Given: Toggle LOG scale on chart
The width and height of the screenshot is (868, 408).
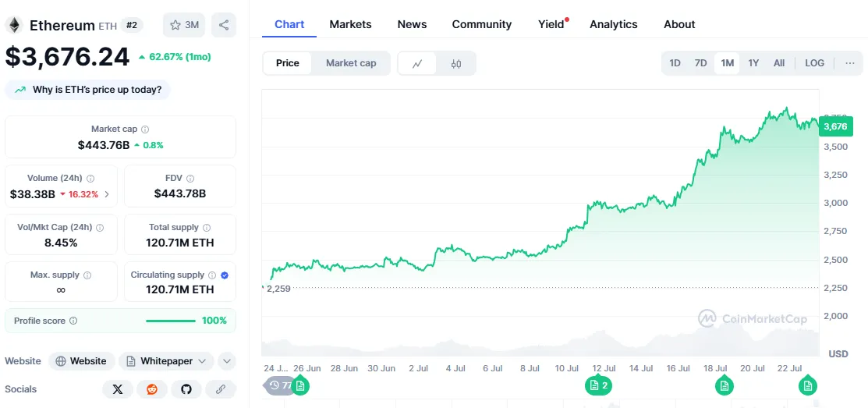Looking at the screenshot, I should pos(814,63).
